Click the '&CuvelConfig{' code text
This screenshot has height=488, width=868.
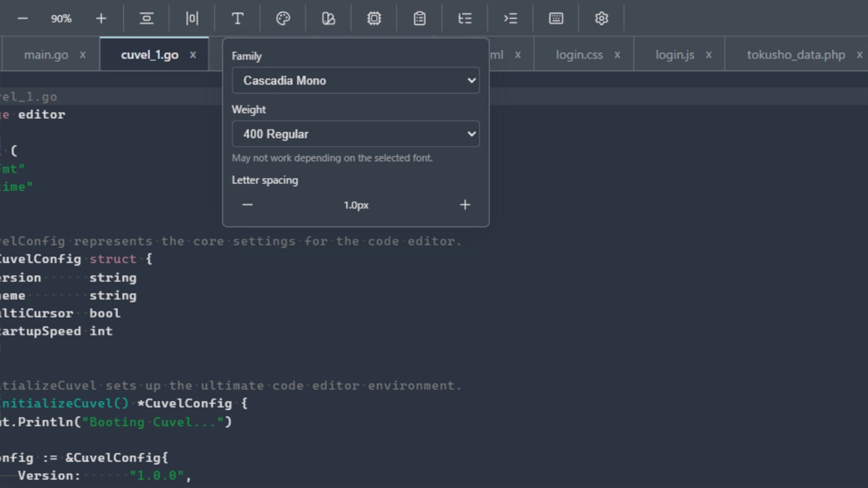(x=117, y=458)
